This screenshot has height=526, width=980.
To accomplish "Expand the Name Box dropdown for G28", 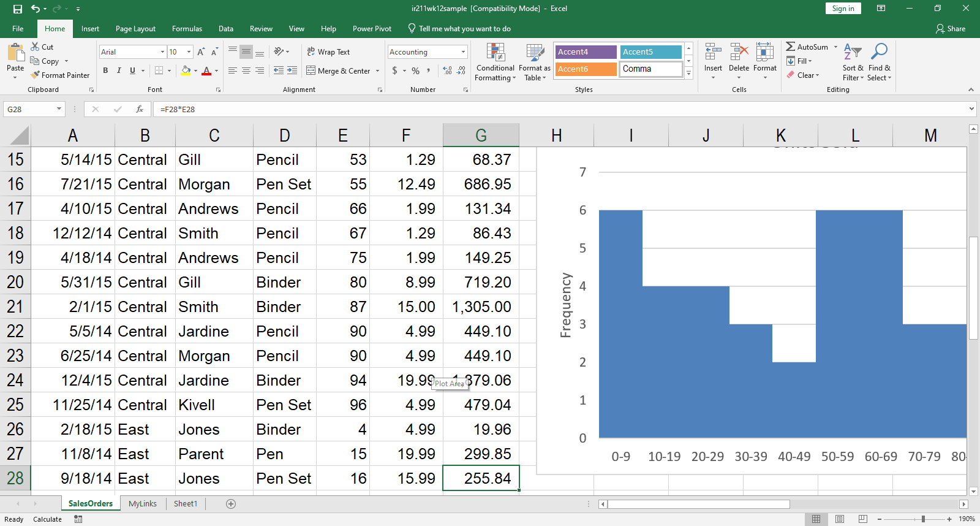I will (x=59, y=109).
